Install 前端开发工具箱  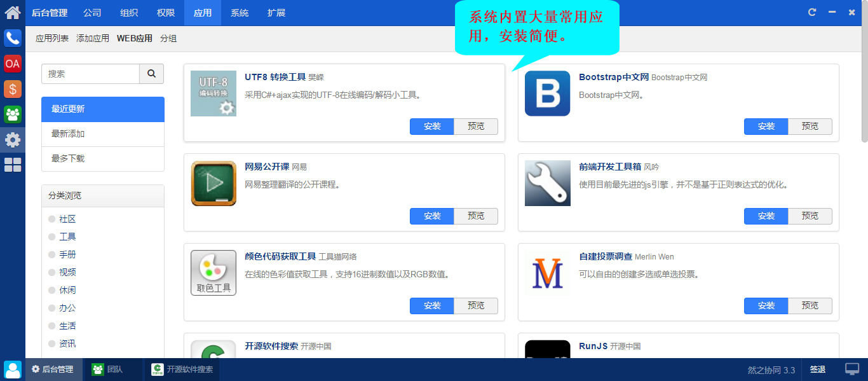[x=766, y=216]
